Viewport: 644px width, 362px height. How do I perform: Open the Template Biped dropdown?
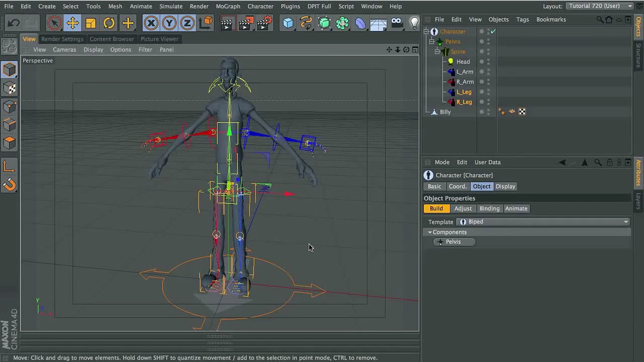(543, 222)
